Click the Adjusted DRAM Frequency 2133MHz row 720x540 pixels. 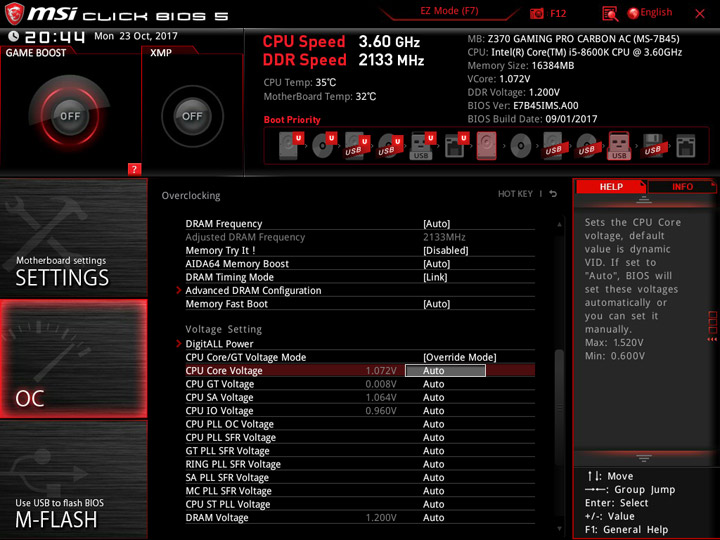360,237
